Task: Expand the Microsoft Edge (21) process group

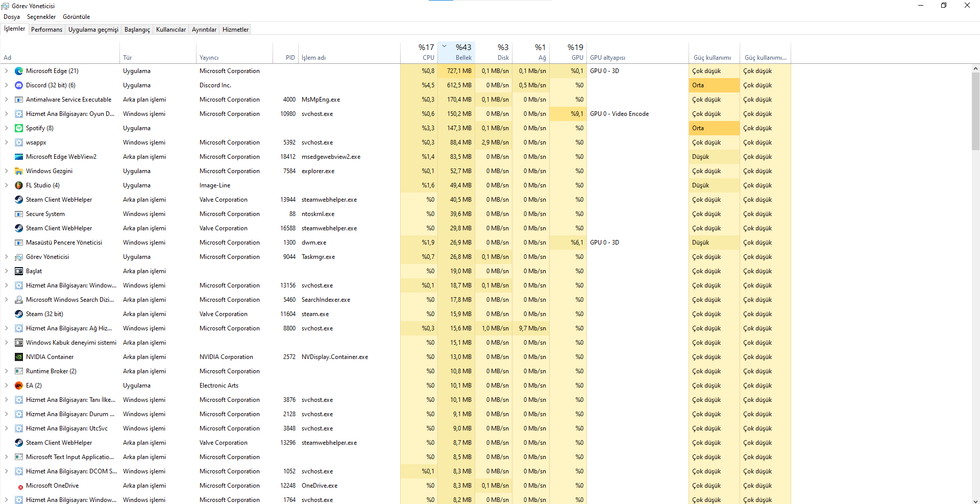Action: click(6, 71)
